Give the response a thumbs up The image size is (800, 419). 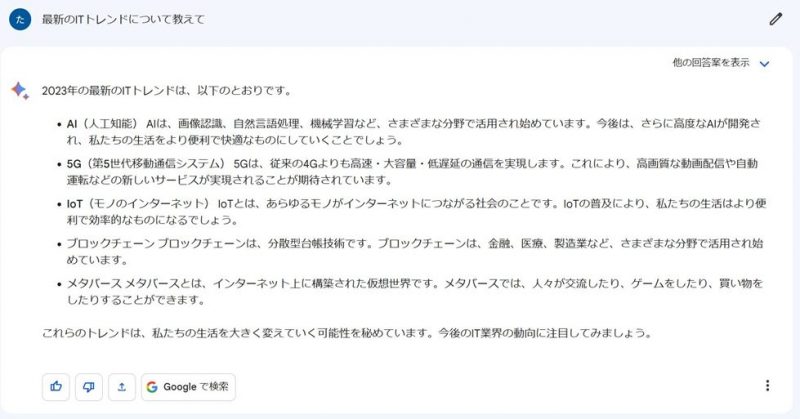[x=56, y=387]
